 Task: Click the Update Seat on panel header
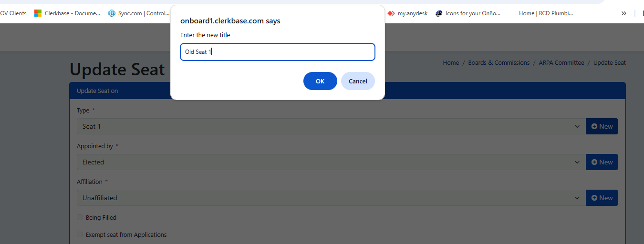(x=347, y=91)
